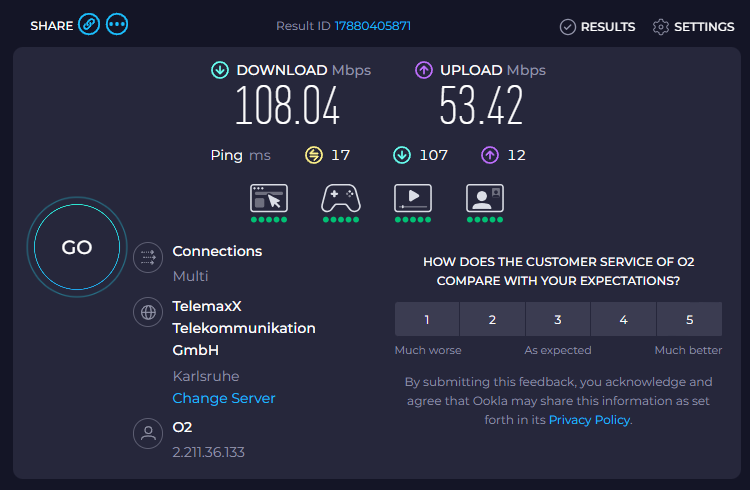Image resolution: width=750 pixels, height=490 pixels.
Task: Rate O2 customer service 4
Action: (624, 319)
